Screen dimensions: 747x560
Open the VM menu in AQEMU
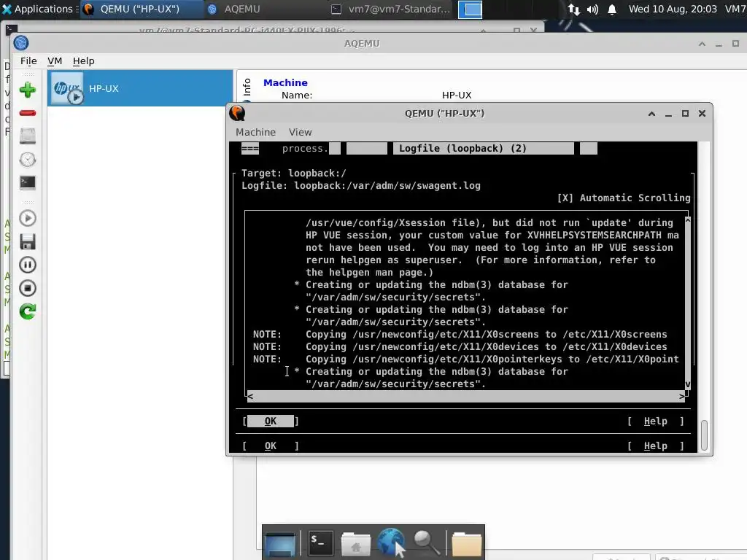click(x=55, y=61)
